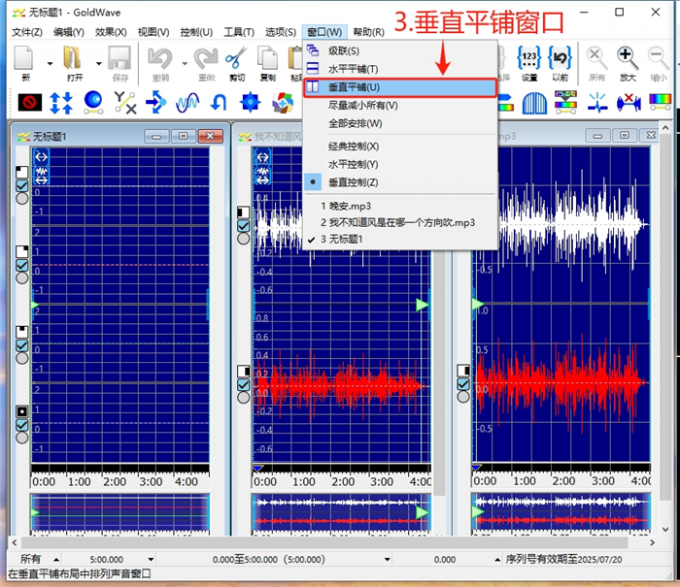680x587 pixels.
Task: Toggle red channel checkbox in right sound window
Action: [x=463, y=384]
